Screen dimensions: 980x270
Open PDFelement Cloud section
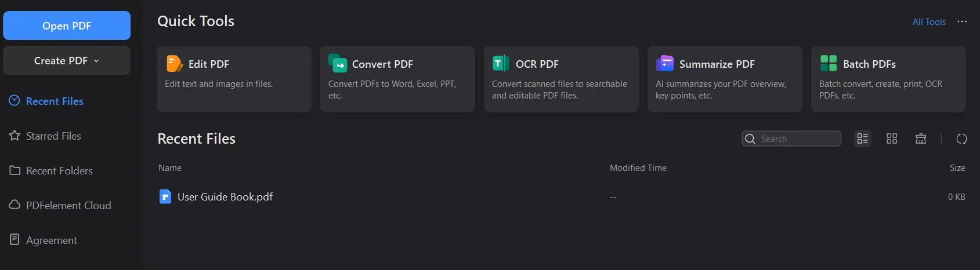coord(68,206)
